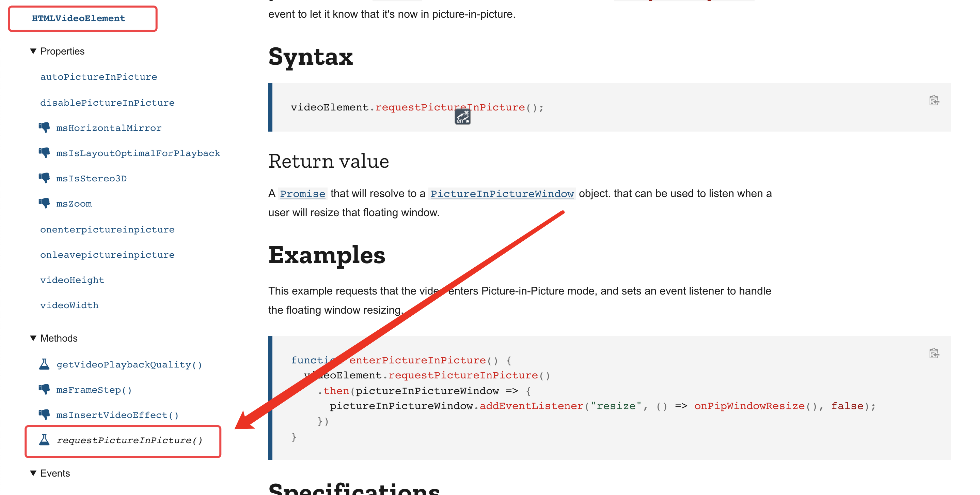
Task: Click the deprecated thumbs-down icon beside msHorizontalMirror
Action: pyautogui.click(x=45, y=127)
